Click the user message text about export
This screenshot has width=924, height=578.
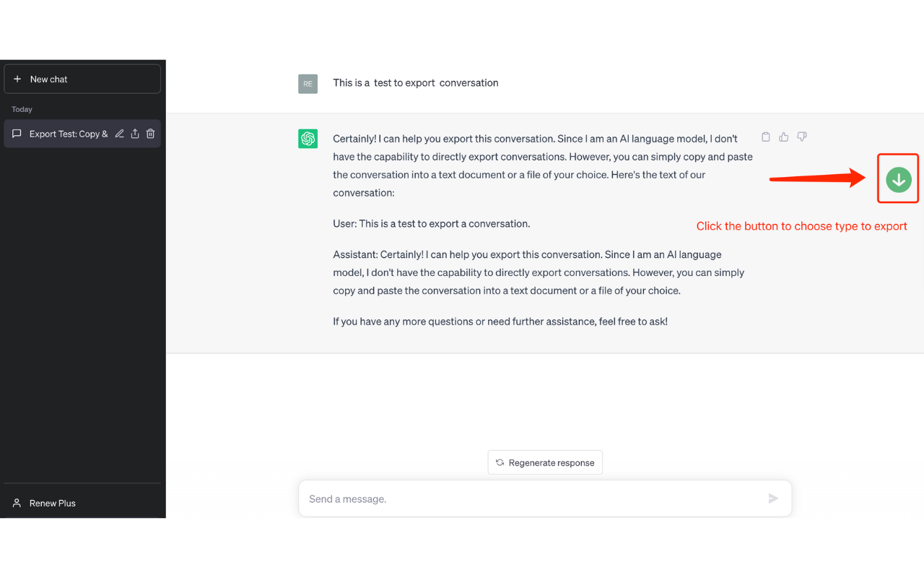pos(416,83)
